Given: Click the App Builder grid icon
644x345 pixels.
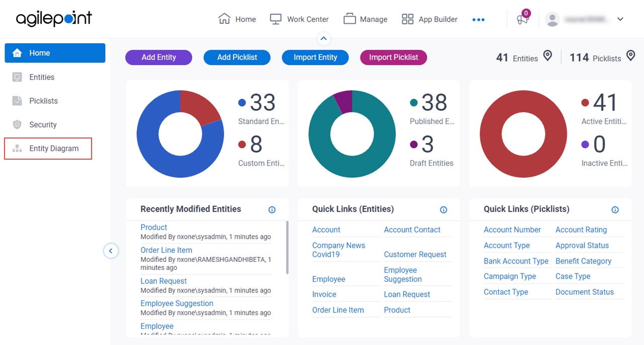Looking at the screenshot, I should pos(408,19).
